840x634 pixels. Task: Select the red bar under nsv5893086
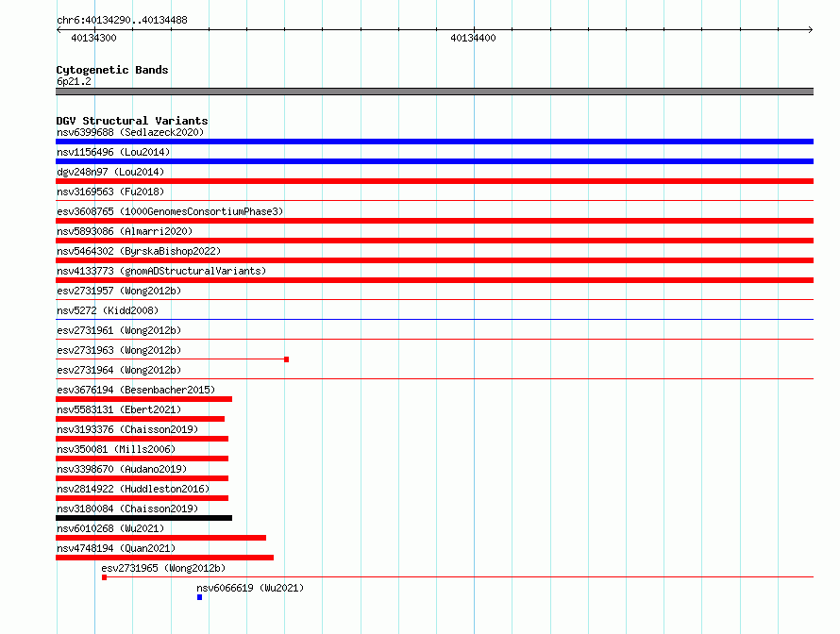click(x=434, y=241)
